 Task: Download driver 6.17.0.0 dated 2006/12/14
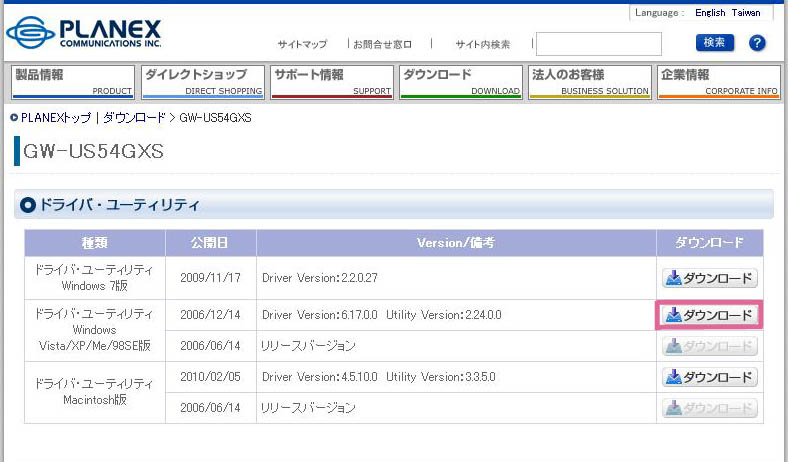click(710, 315)
